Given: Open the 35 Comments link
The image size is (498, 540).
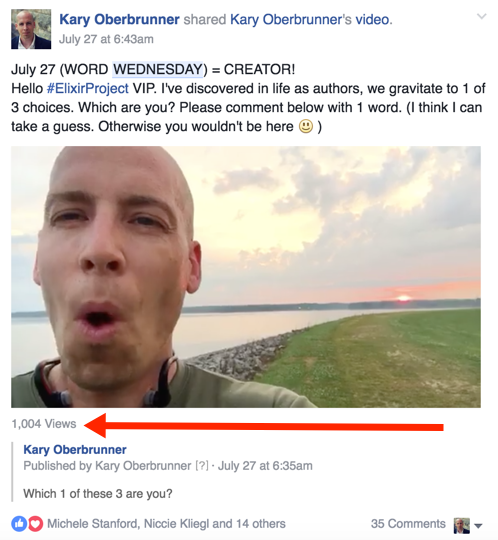Looking at the screenshot, I should pyautogui.click(x=408, y=524).
